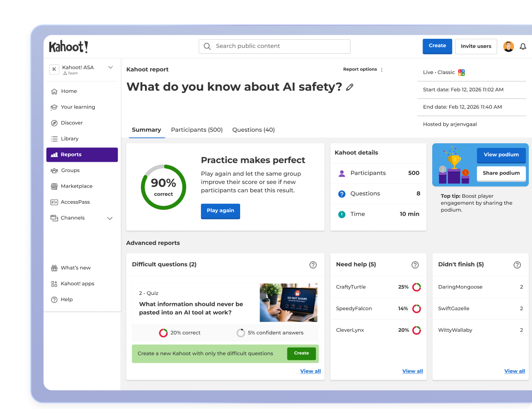Click the Time clock icon in Kahoot details

pos(342,214)
